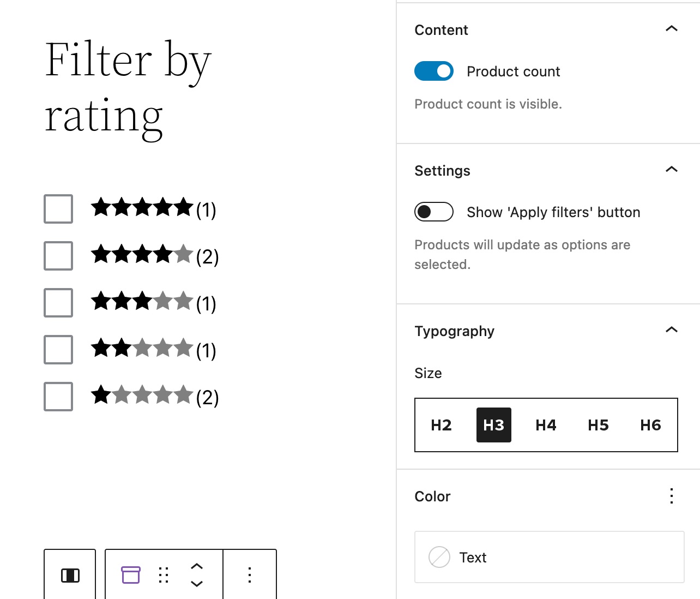Viewport: 700px width, 599px height.
Task: Collapse the Settings panel
Action: click(x=671, y=169)
